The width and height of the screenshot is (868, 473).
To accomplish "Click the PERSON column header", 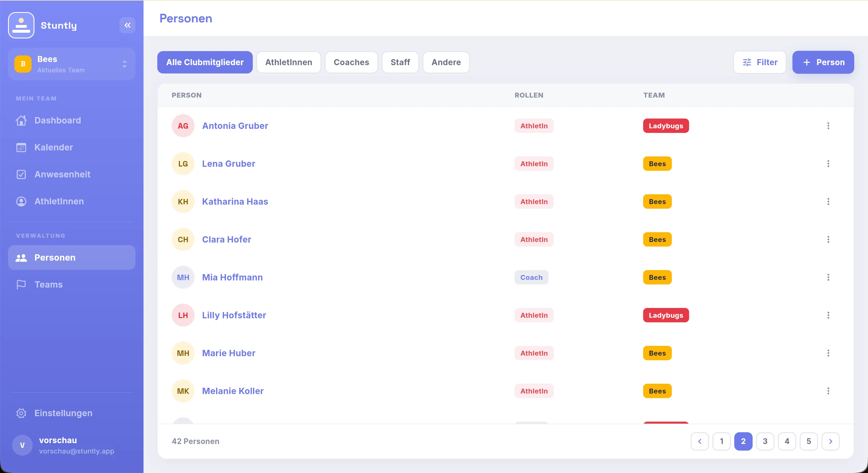I will [x=187, y=95].
